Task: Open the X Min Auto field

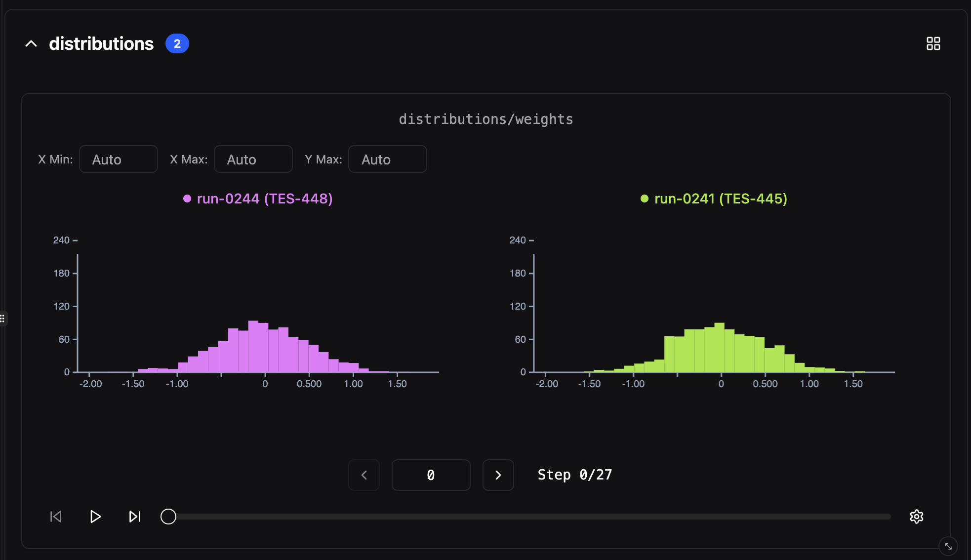Action: pyautogui.click(x=118, y=159)
